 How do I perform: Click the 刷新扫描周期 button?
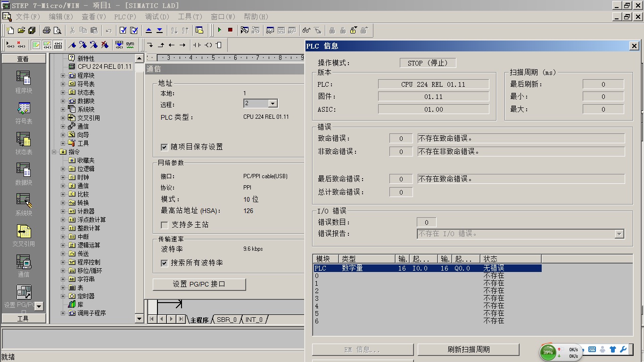pos(468,349)
